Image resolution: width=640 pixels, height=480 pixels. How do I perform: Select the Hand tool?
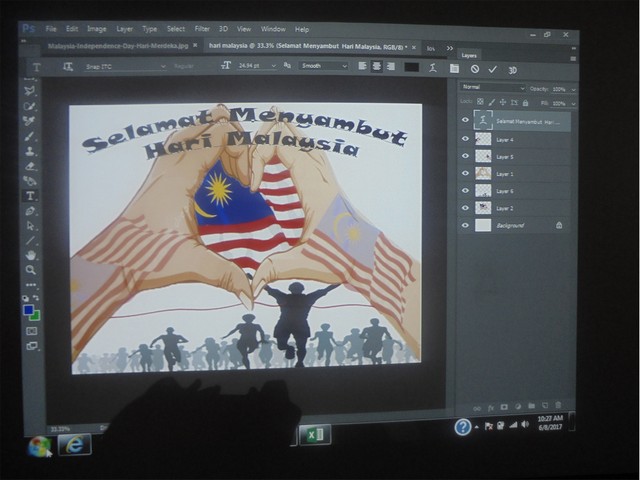pyautogui.click(x=31, y=255)
